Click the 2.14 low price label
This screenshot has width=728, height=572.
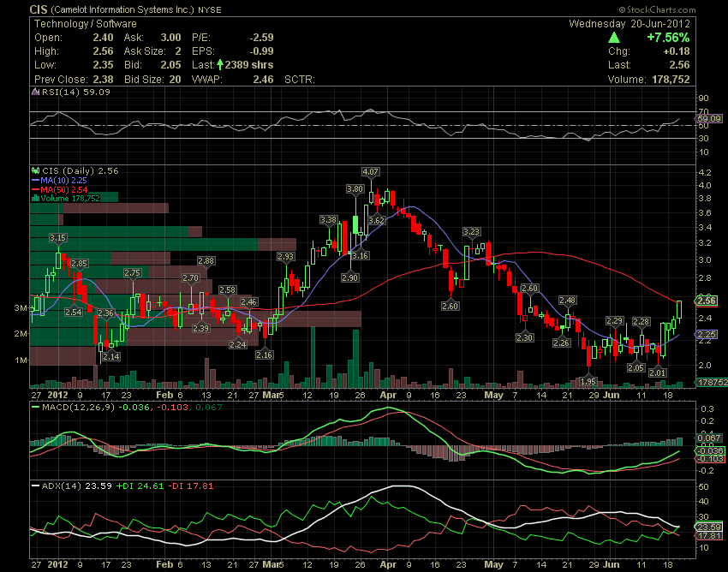click(x=111, y=356)
